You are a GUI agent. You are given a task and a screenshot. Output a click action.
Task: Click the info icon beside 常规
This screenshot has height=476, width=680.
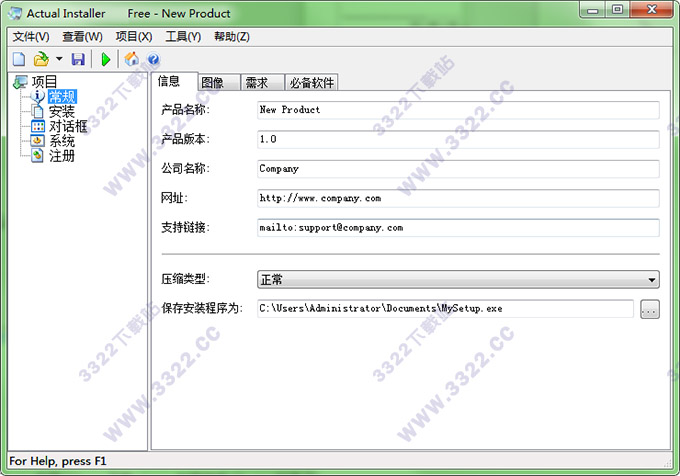[x=38, y=96]
